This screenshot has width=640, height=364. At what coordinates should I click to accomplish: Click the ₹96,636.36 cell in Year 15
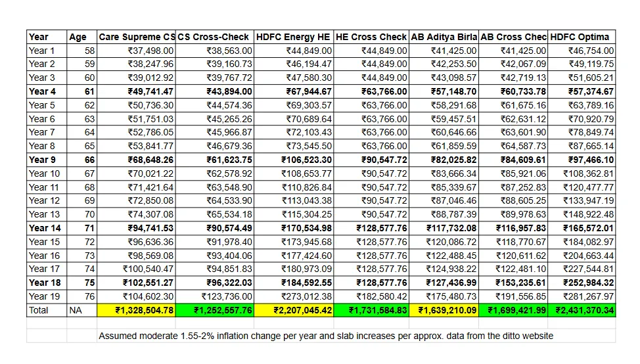tap(136, 242)
